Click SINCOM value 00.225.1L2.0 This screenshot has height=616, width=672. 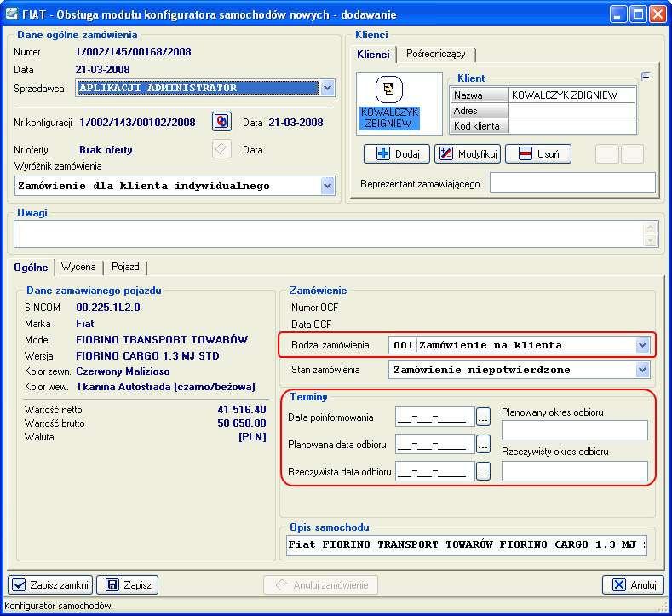pos(108,308)
